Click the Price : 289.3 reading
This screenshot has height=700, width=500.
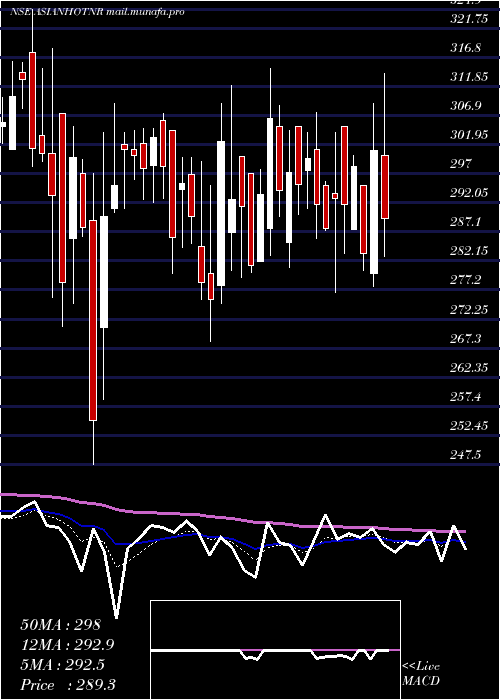[68, 685]
